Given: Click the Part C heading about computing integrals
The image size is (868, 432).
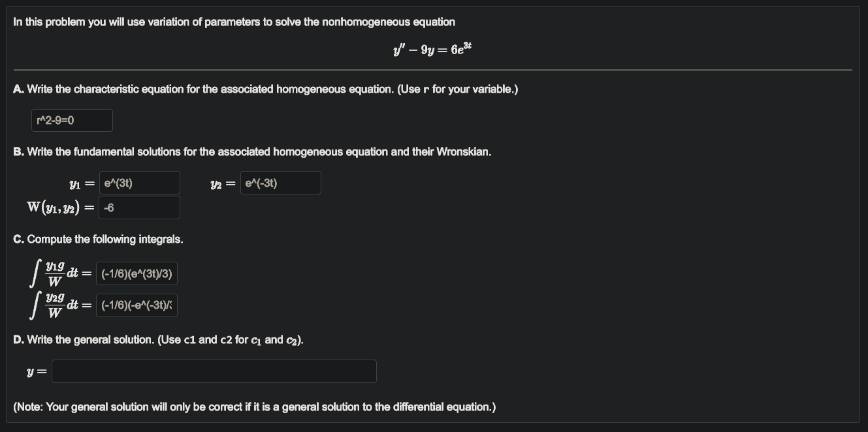Looking at the screenshot, I should click(x=99, y=239).
